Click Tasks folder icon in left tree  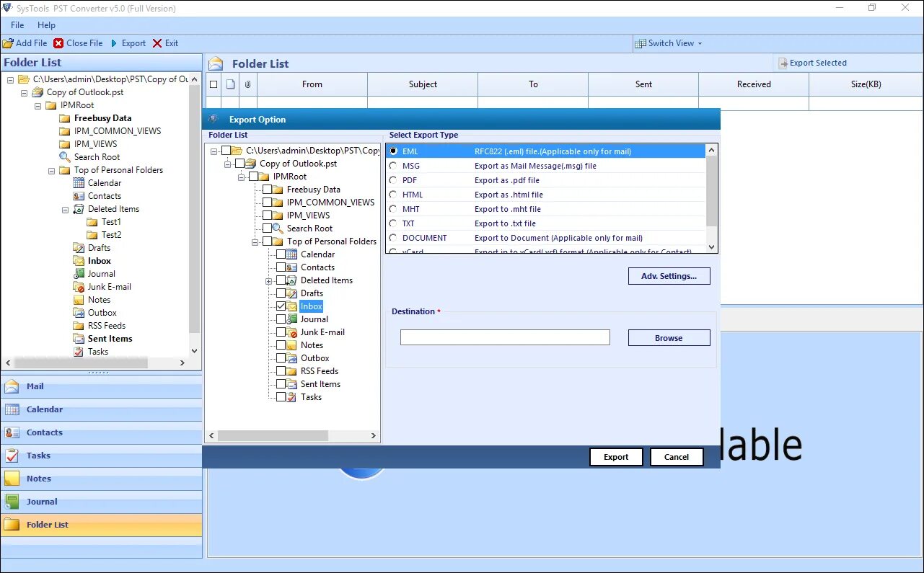(x=79, y=352)
